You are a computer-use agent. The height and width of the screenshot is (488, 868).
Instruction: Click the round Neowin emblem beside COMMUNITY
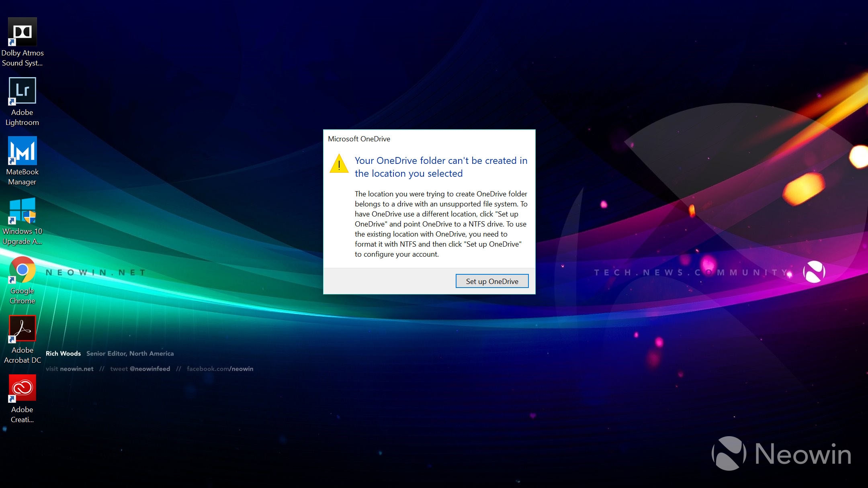(814, 272)
